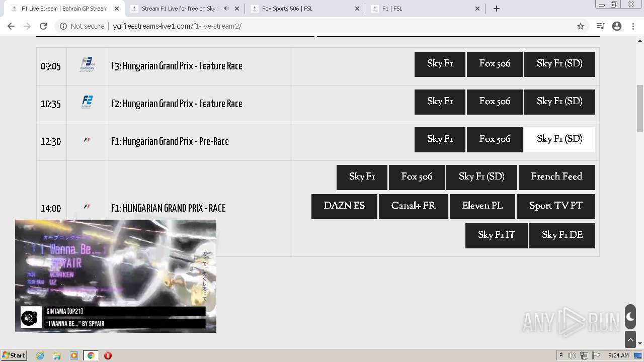The image size is (644, 362).
Task: Click the red Opera taskbar icon
Action: 108,355
